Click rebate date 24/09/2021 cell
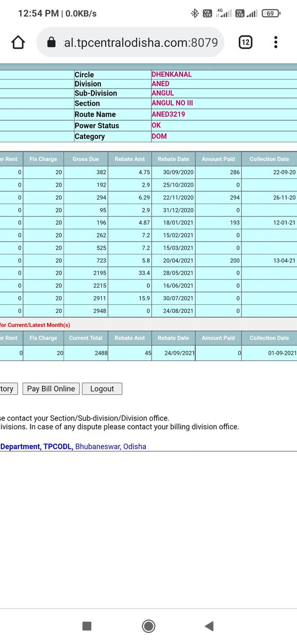This screenshot has width=297, height=644. pyautogui.click(x=173, y=353)
